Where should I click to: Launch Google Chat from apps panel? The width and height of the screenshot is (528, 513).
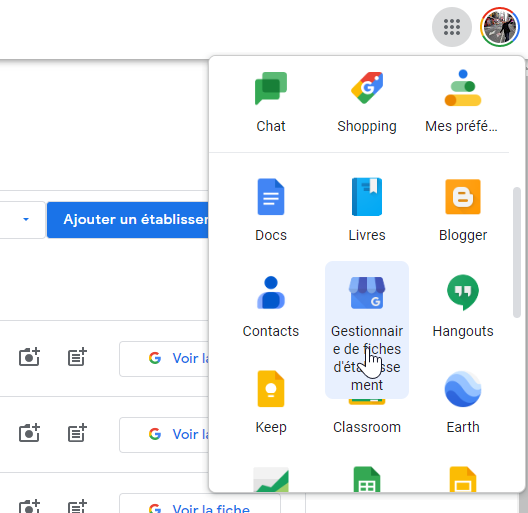(x=271, y=102)
